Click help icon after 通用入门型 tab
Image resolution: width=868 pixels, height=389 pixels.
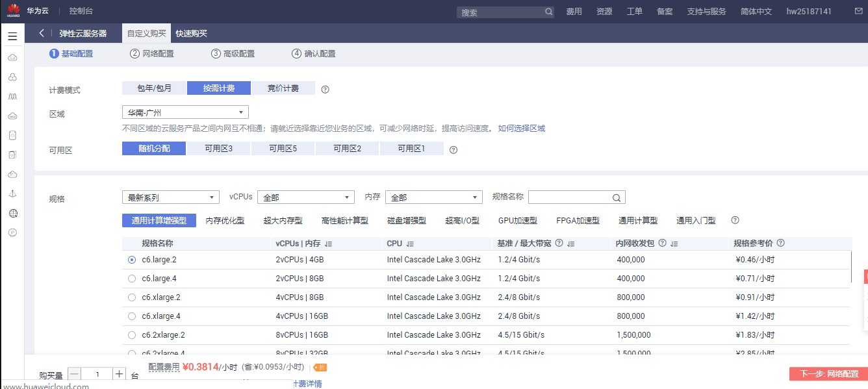pyautogui.click(x=735, y=220)
